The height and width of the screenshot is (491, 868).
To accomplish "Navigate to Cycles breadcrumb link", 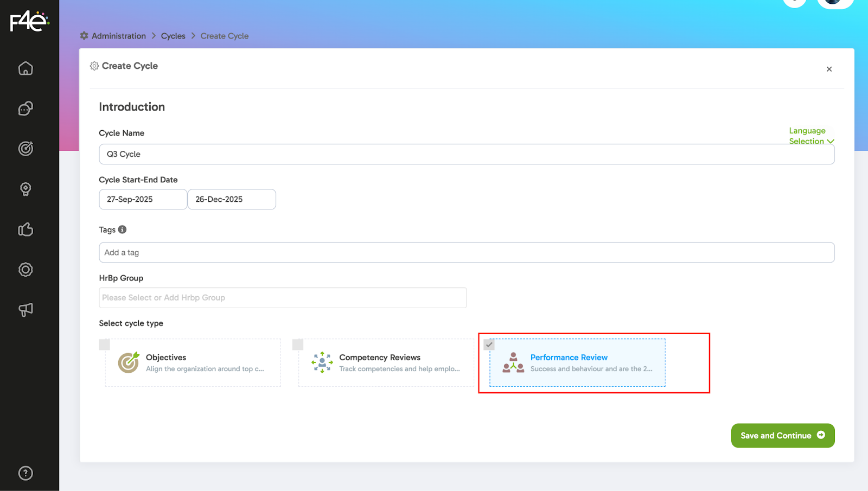I will tap(173, 36).
